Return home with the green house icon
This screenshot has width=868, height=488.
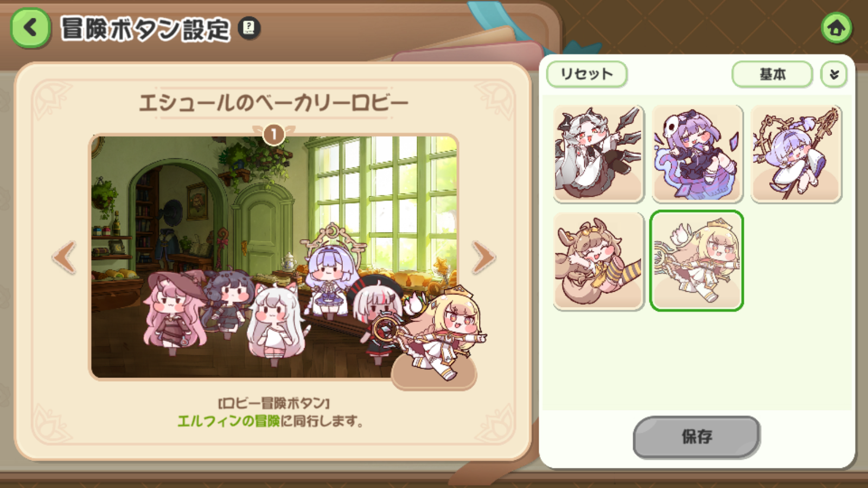(836, 28)
